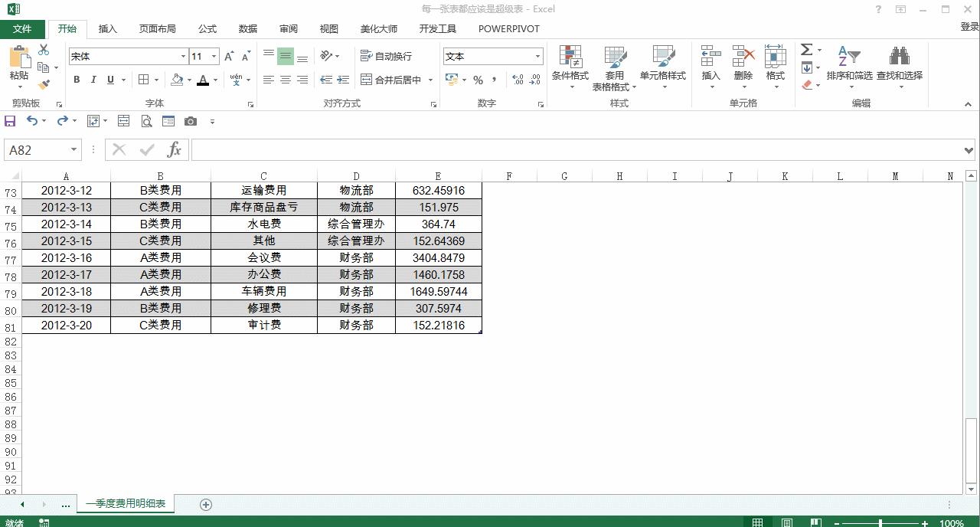Open the font name 宋体 dropdown
The width and height of the screenshot is (980, 527).
pos(184,56)
